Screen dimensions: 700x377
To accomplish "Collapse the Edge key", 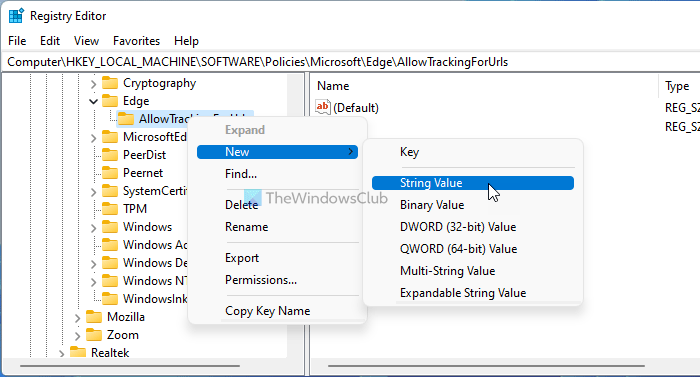I will 93,101.
